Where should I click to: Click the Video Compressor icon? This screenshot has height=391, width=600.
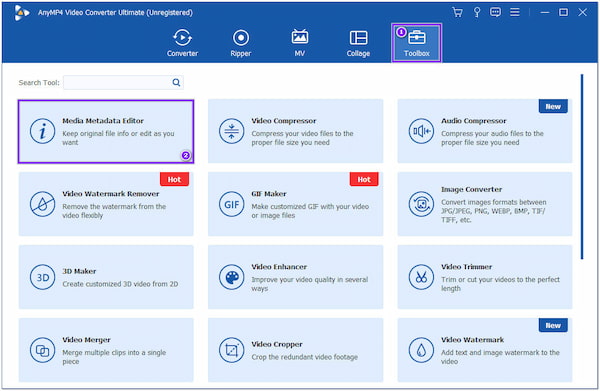(x=232, y=131)
